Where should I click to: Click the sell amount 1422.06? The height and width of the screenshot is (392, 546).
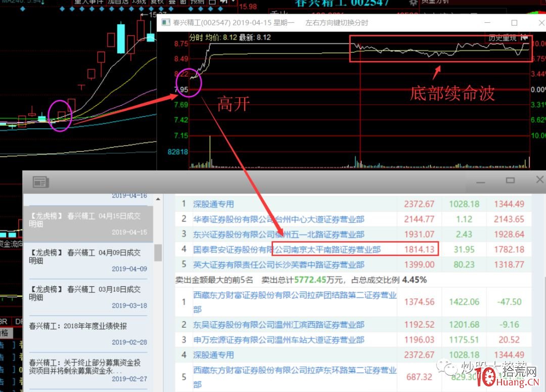[x=464, y=302]
